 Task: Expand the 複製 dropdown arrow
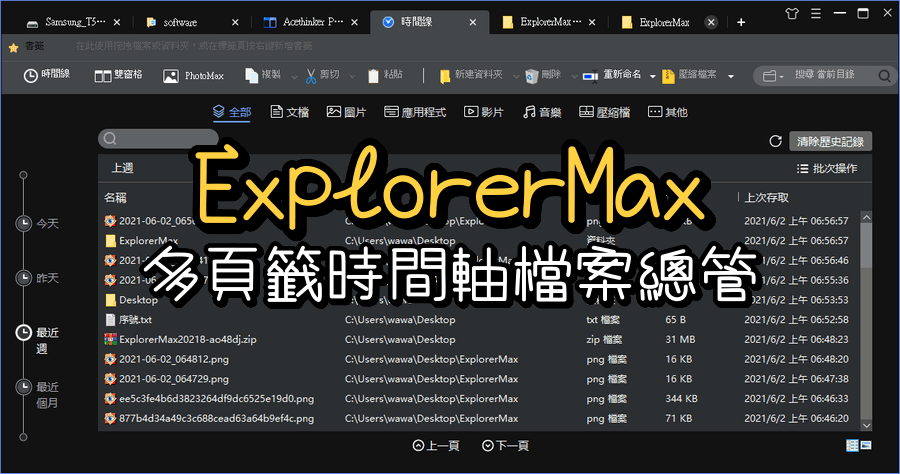tap(294, 76)
